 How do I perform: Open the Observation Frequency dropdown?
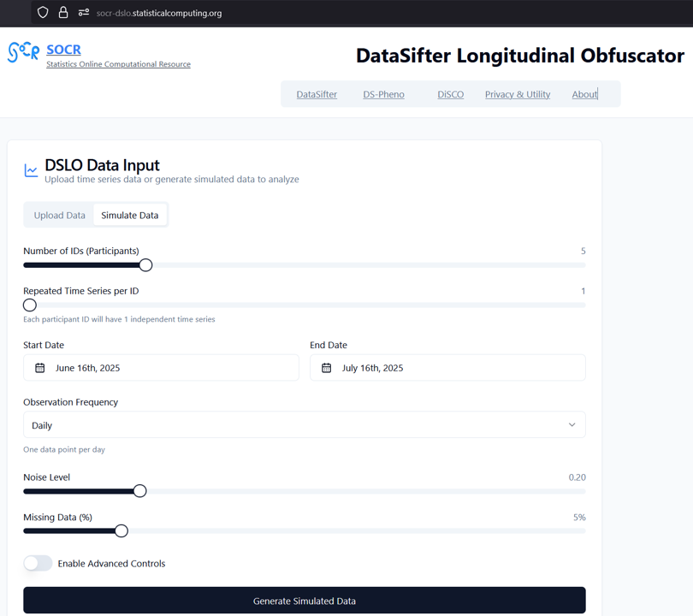[x=304, y=424]
